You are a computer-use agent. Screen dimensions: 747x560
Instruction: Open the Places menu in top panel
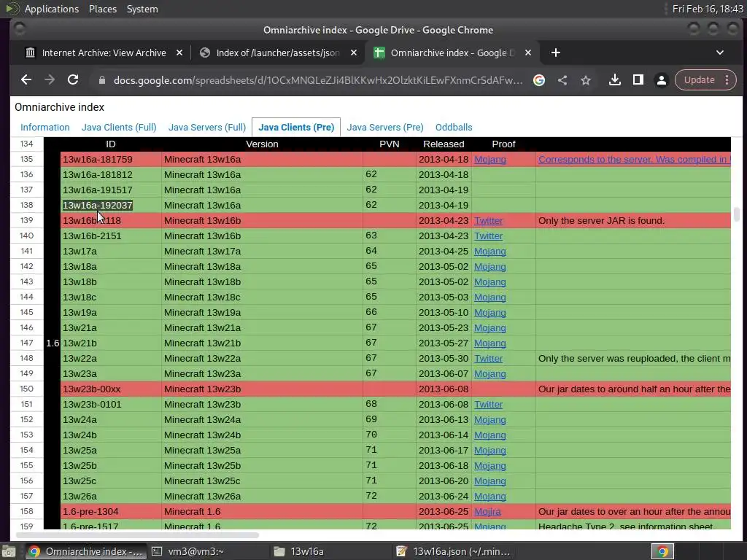coord(102,9)
